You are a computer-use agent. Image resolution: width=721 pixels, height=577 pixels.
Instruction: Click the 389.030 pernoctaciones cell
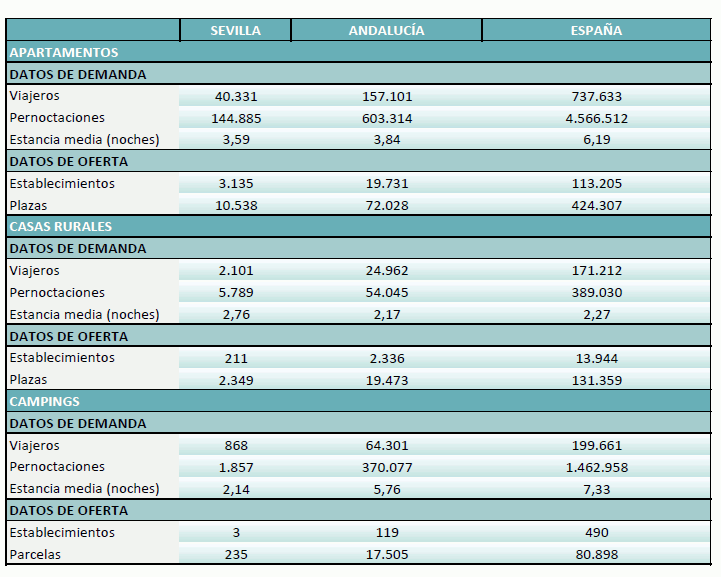coord(596,292)
